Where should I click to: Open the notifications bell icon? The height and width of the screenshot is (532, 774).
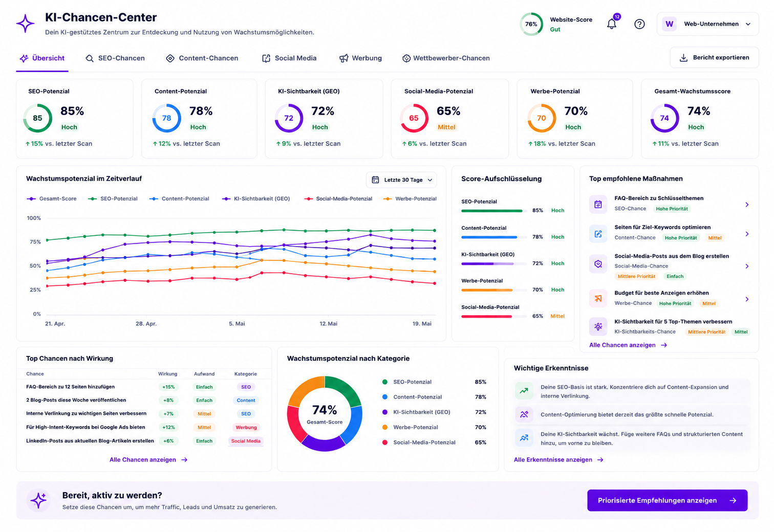tap(612, 24)
